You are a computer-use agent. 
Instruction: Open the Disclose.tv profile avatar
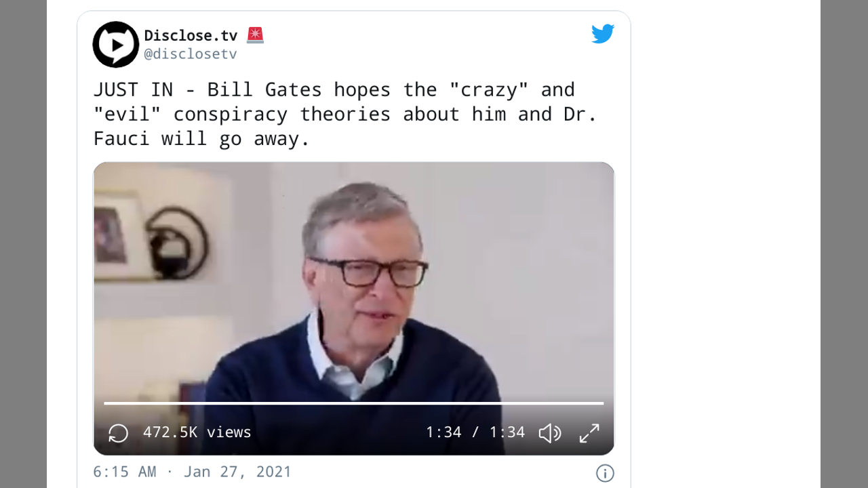(116, 45)
